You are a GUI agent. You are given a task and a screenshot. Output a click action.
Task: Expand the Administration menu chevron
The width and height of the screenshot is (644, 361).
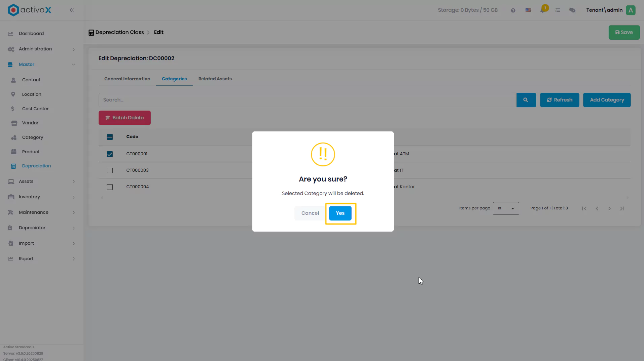74,49
